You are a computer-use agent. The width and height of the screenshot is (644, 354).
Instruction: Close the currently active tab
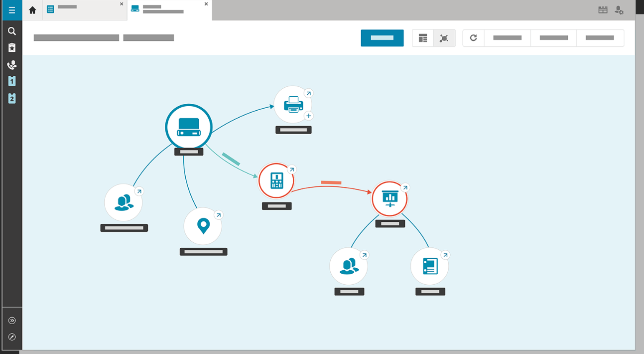point(206,4)
